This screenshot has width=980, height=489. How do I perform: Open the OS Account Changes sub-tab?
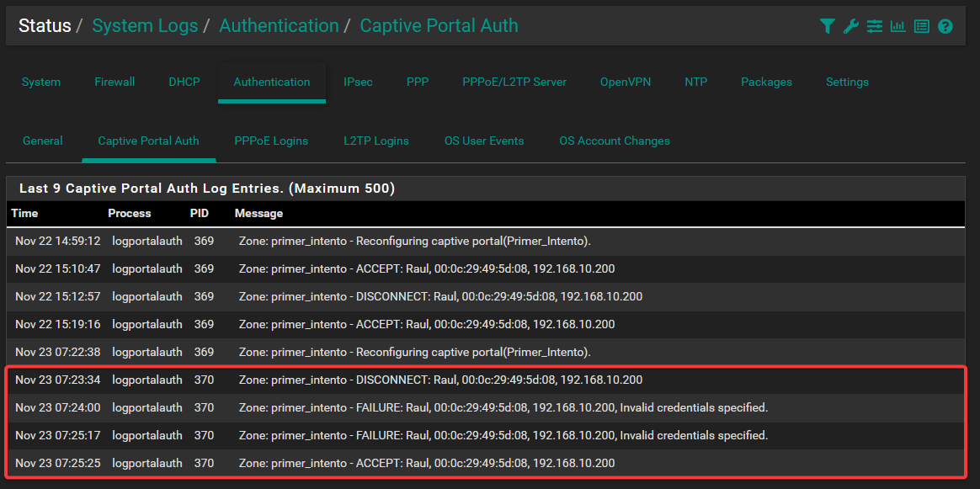click(x=615, y=141)
